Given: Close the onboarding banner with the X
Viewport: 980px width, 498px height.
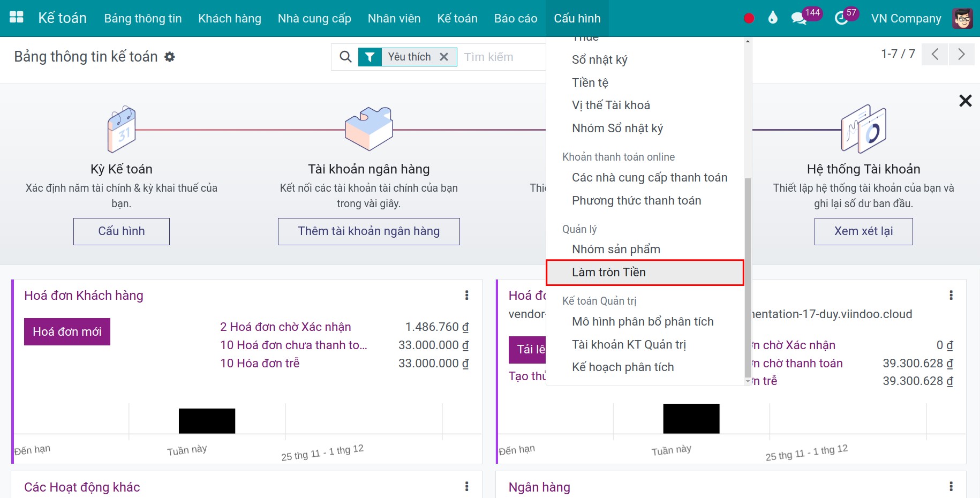Looking at the screenshot, I should click(x=965, y=101).
